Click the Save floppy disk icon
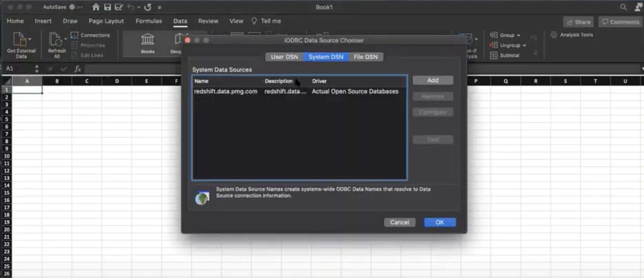 (107, 7)
